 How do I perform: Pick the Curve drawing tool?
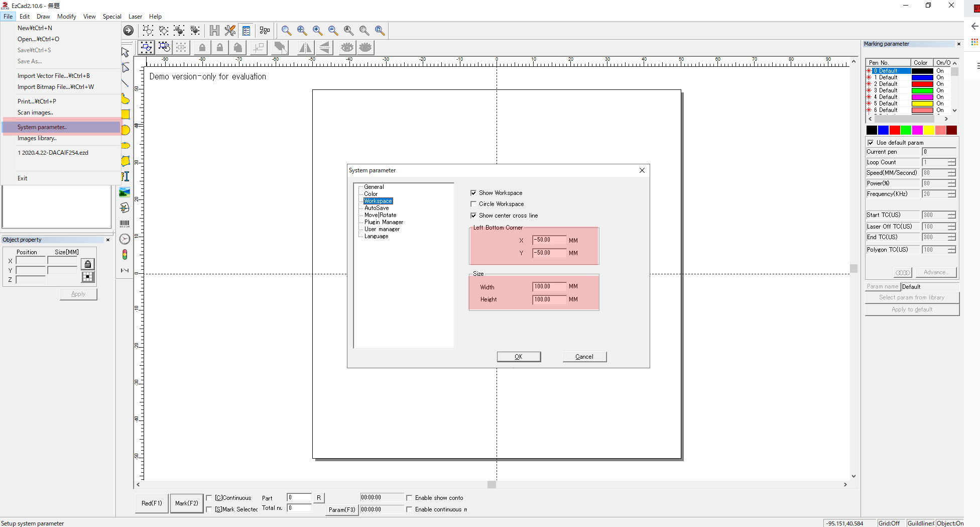126,99
